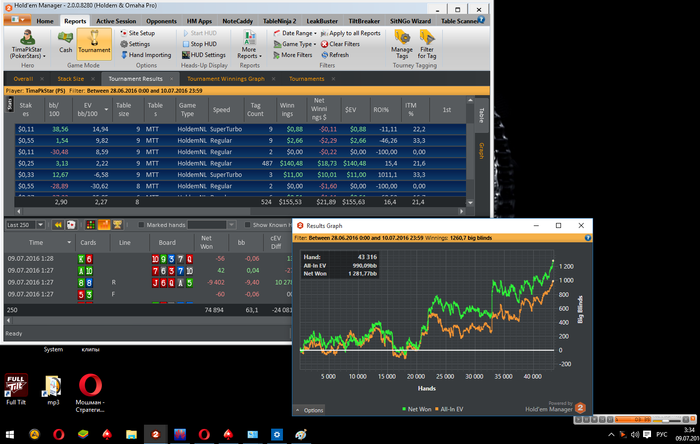Sort by the Board column header
The width and height of the screenshot is (700, 444).
(x=167, y=242)
